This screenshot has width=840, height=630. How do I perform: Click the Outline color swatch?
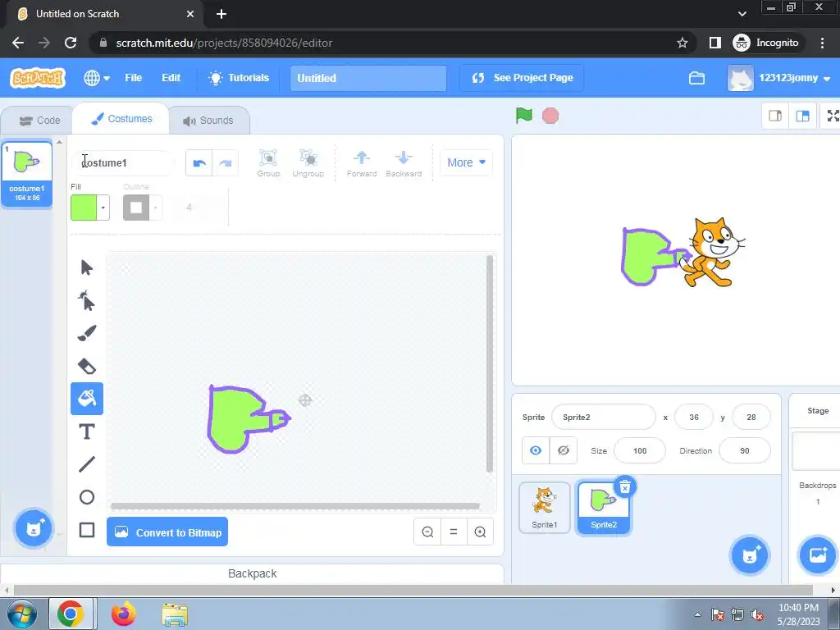point(136,208)
